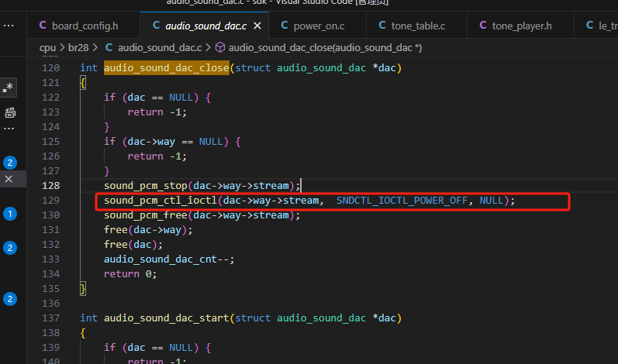Open the top-left more actions ellipsis

(9, 26)
